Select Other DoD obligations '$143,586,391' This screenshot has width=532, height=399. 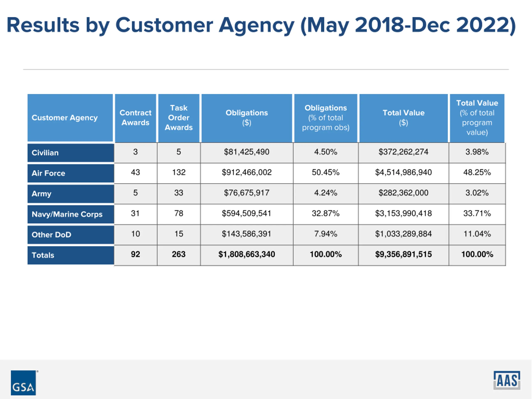pyautogui.click(x=247, y=234)
